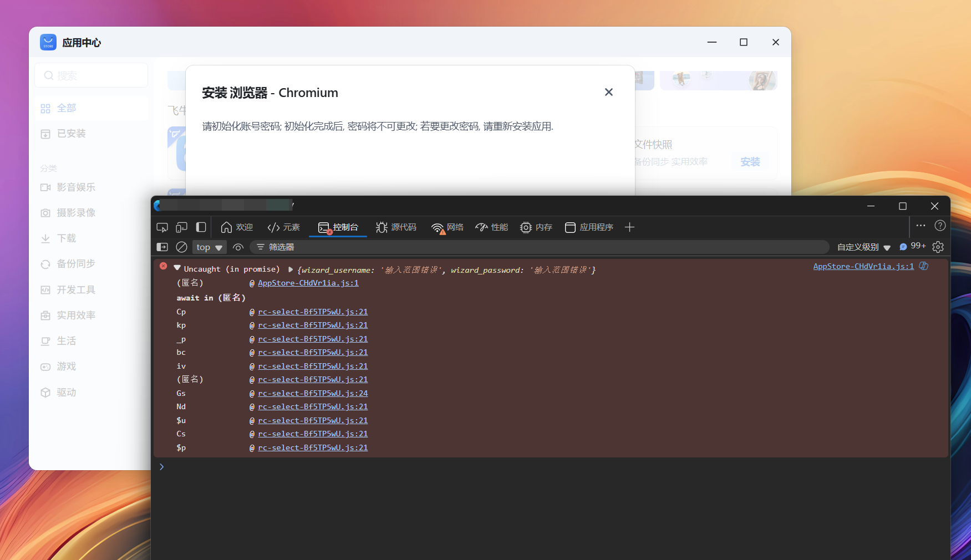Screen dimensions: 971x560
Task: Open rc-select link on the Nd row
Action: pyautogui.click(x=313, y=407)
